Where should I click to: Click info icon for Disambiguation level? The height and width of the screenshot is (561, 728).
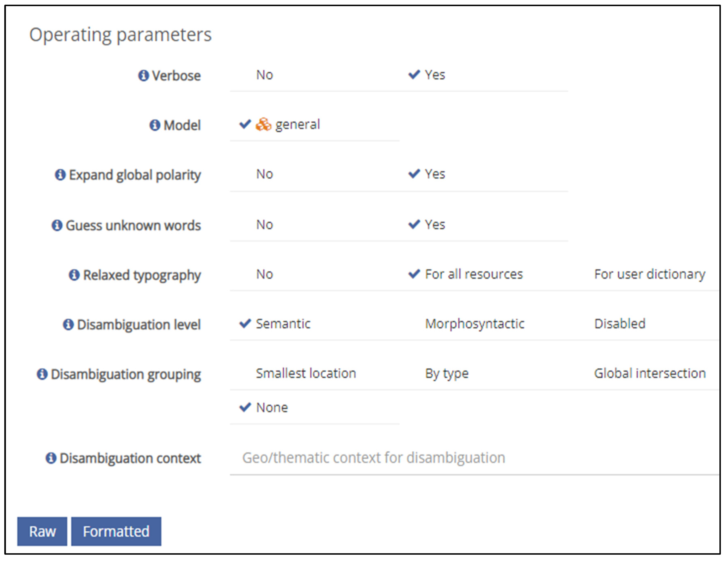pos(68,324)
